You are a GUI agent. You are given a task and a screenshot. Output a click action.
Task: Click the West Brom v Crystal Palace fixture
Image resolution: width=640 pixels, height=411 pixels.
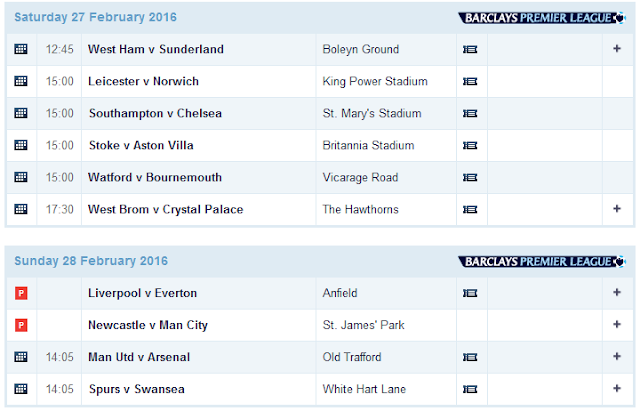pyautogui.click(x=165, y=209)
